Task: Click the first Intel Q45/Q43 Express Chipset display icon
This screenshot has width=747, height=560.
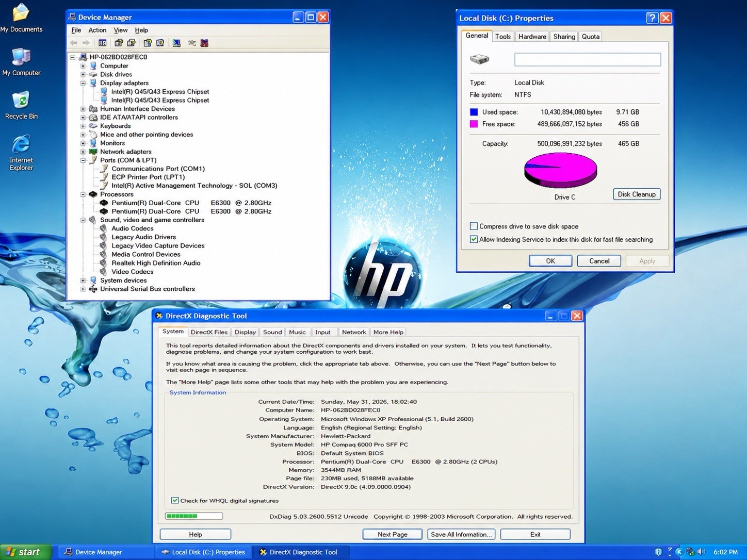Action: coord(104,92)
